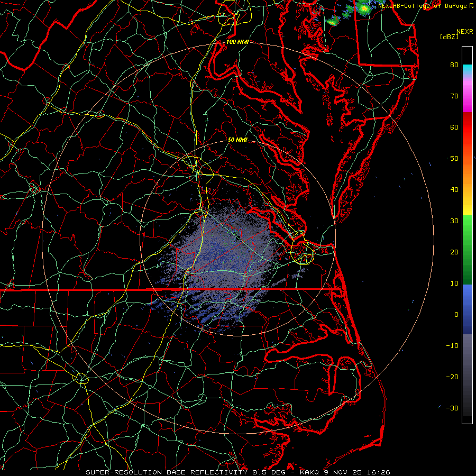Image resolution: width=476 pixels, height=476 pixels.
Task: Click the -20 value on dBZ scale
Action: tap(452, 377)
